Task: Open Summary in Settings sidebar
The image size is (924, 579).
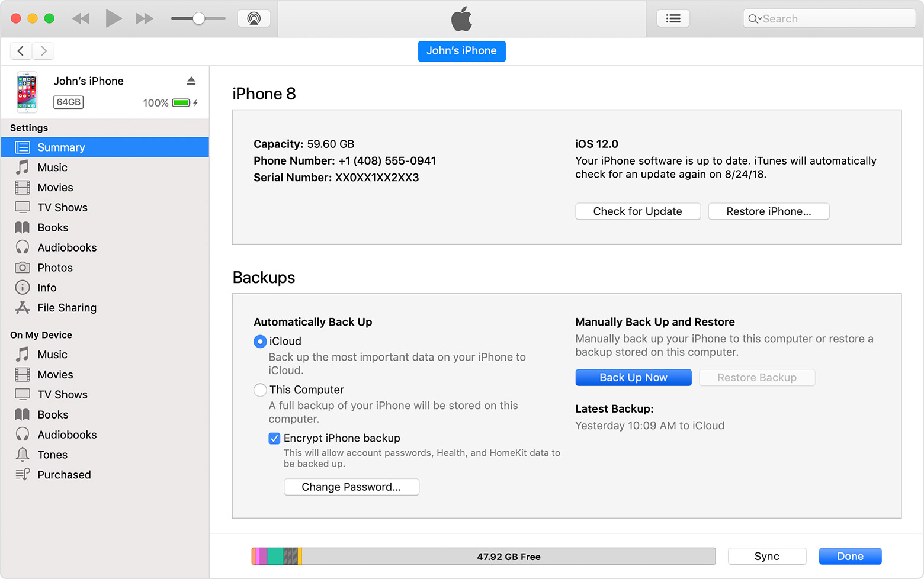Action: coord(105,147)
